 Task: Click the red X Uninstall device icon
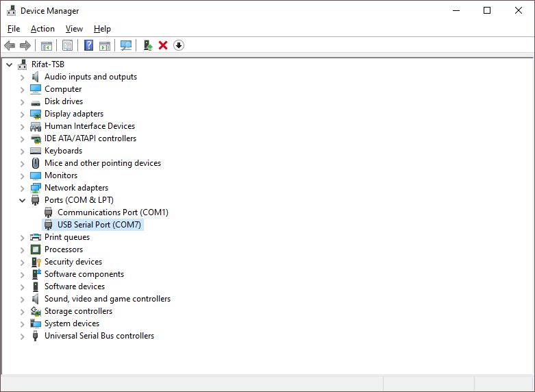tap(163, 45)
